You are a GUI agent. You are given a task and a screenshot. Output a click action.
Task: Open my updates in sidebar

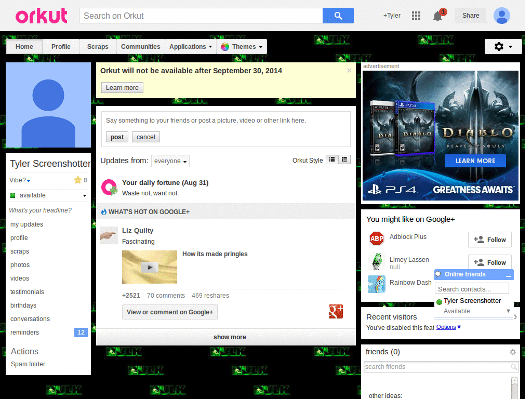click(x=27, y=224)
